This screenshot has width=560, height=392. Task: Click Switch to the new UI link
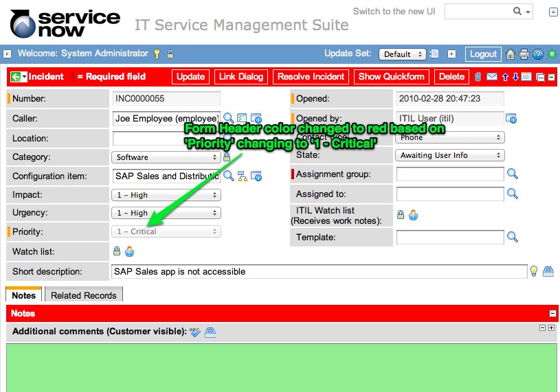click(x=394, y=12)
